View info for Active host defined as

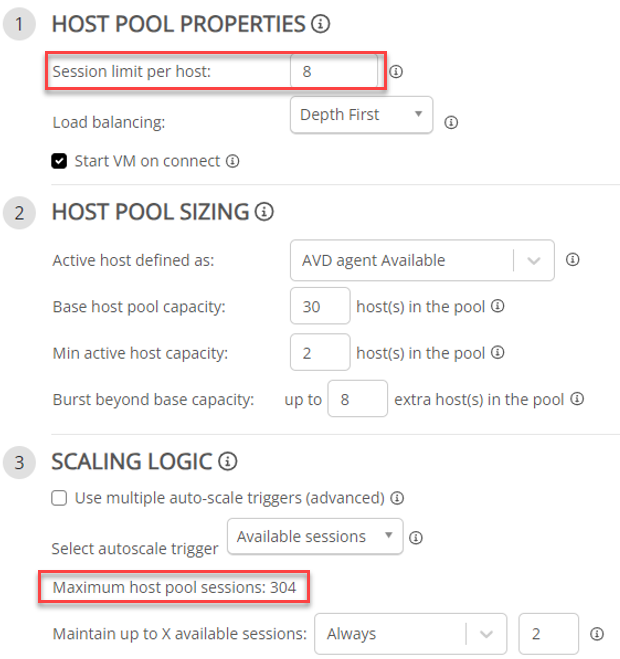pyautogui.click(x=573, y=260)
